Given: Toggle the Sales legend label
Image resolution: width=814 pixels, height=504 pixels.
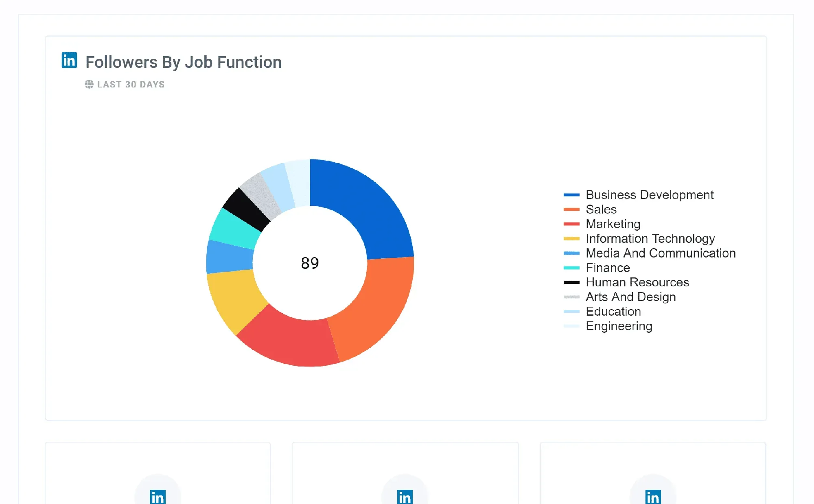Looking at the screenshot, I should pyautogui.click(x=601, y=209).
